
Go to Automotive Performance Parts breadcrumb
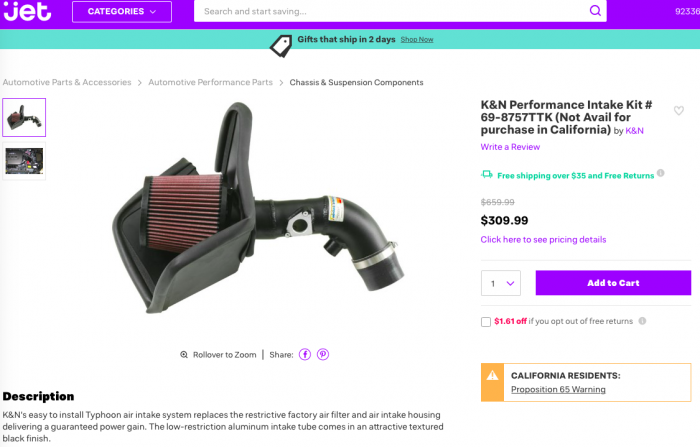pyautogui.click(x=210, y=82)
